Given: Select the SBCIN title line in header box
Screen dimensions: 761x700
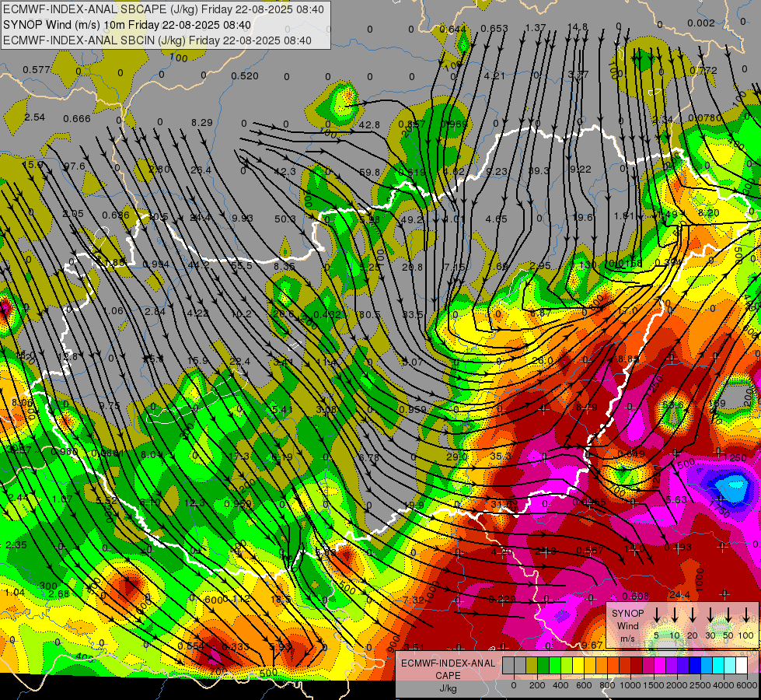Looking at the screenshot, I should 157,40.
